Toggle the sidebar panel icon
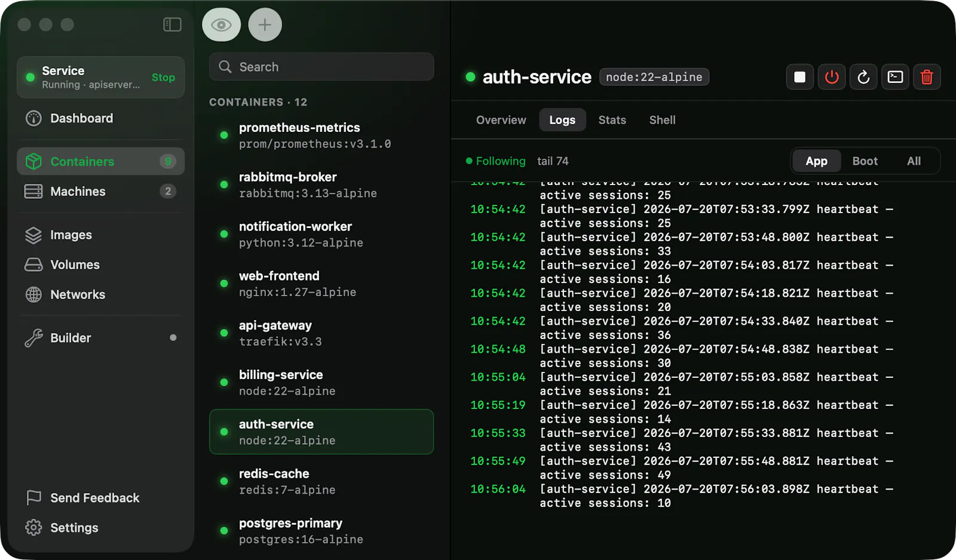 (172, 24)
